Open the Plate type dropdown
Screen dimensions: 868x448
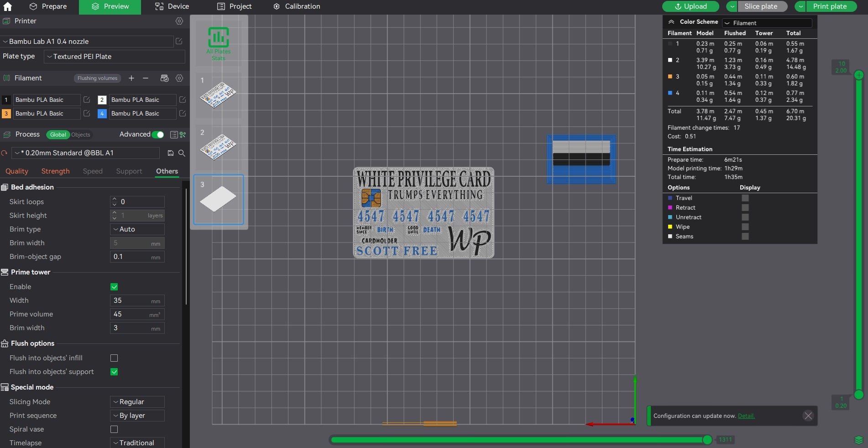pyautogui.click(x=115, y=57)
